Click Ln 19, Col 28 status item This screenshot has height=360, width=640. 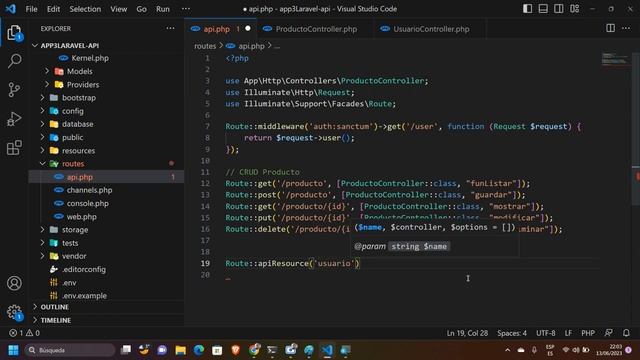click(467, 333)
